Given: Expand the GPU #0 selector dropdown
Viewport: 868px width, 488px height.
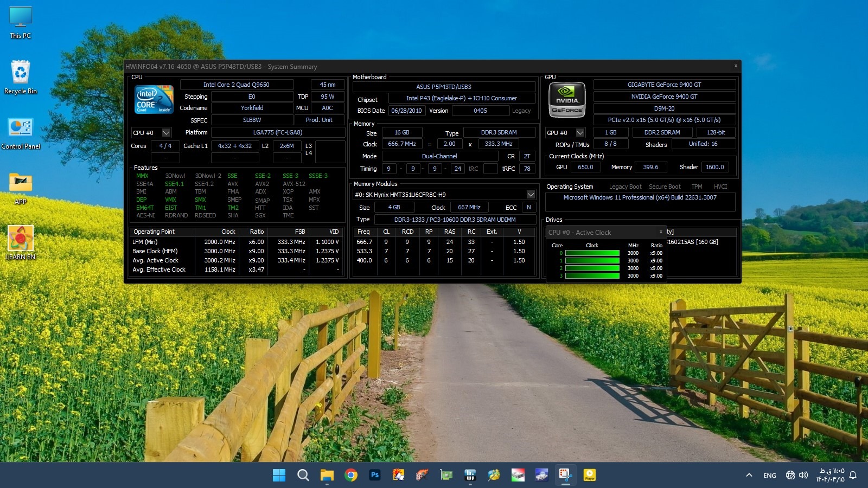Looking at the screenshot, I should [580, 133].
